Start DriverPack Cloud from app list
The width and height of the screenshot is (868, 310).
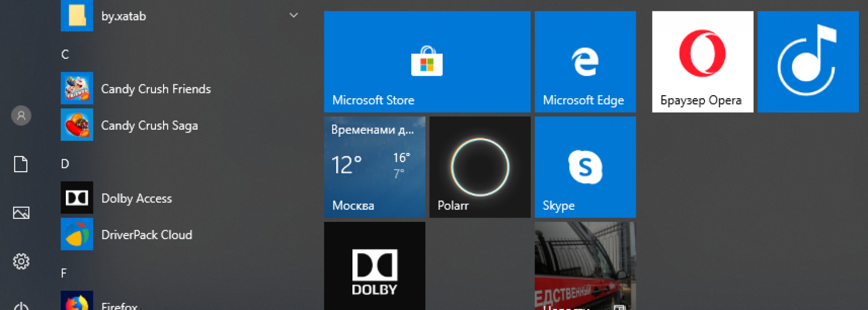point(146,235)
